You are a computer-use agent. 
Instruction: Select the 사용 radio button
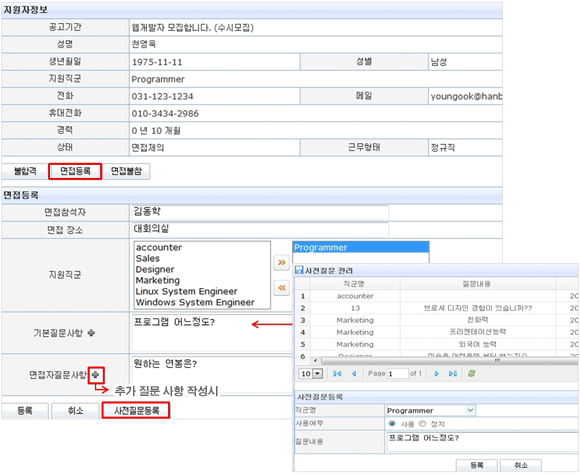(392, 423)
